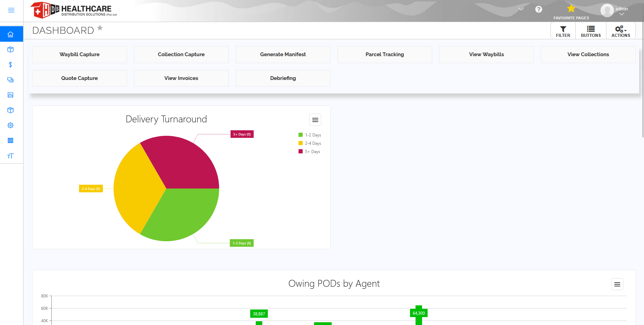Select the image icon in the sidebar

coord(11,95)
